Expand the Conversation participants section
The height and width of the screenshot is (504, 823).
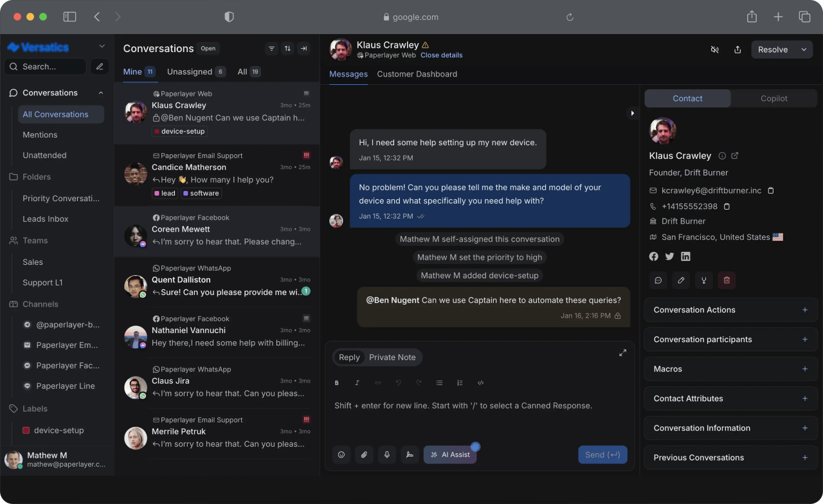(730, 339)
